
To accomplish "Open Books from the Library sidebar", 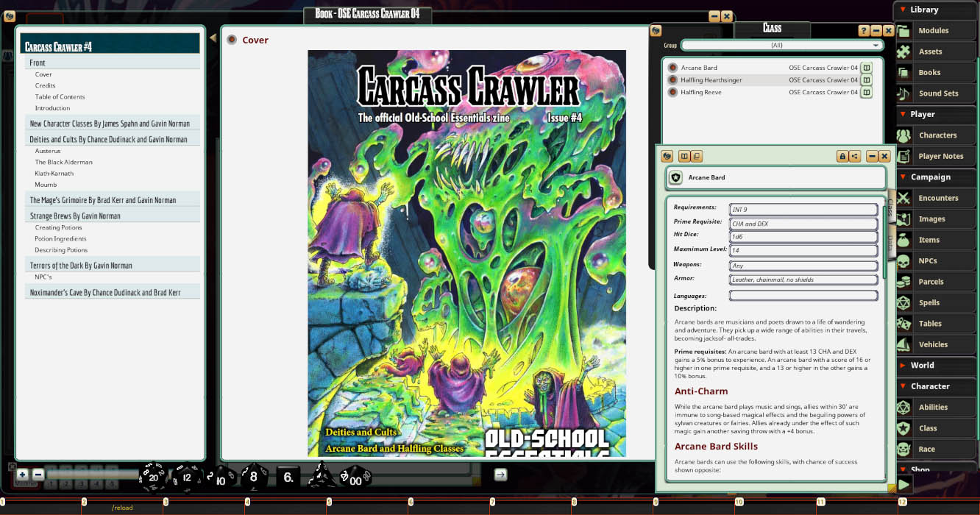I will [x=936, y=72].
